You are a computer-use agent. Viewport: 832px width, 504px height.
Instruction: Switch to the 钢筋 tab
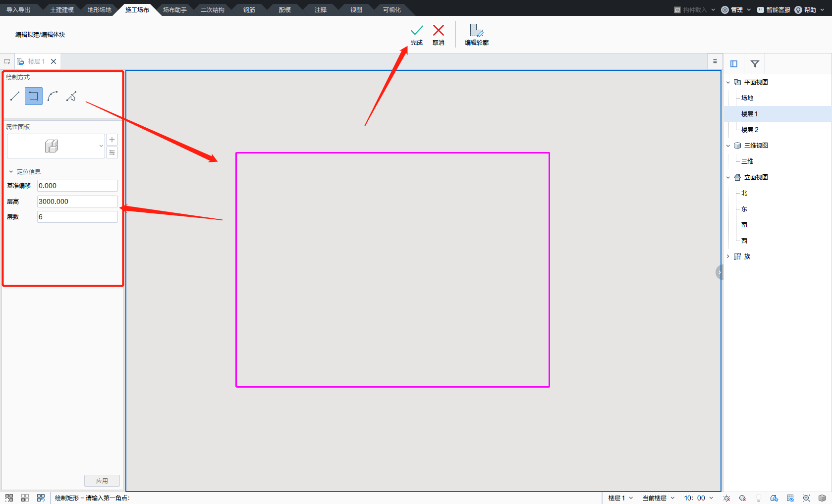249,10
